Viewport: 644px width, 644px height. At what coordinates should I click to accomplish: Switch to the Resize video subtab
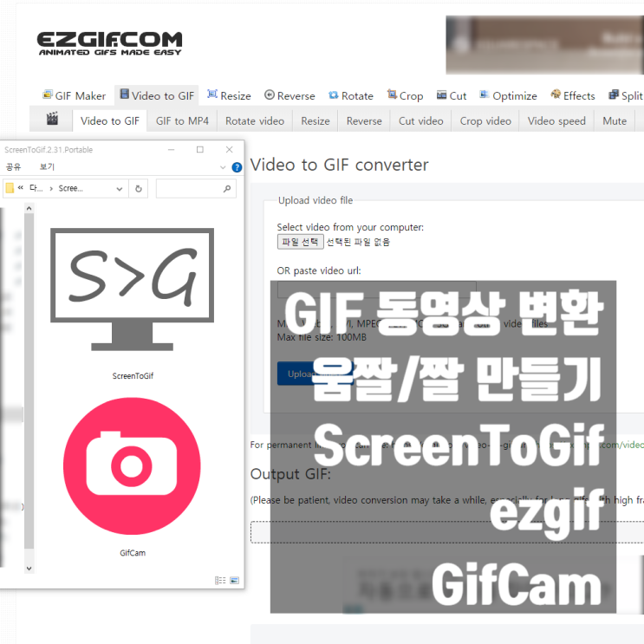pos(315,120)
